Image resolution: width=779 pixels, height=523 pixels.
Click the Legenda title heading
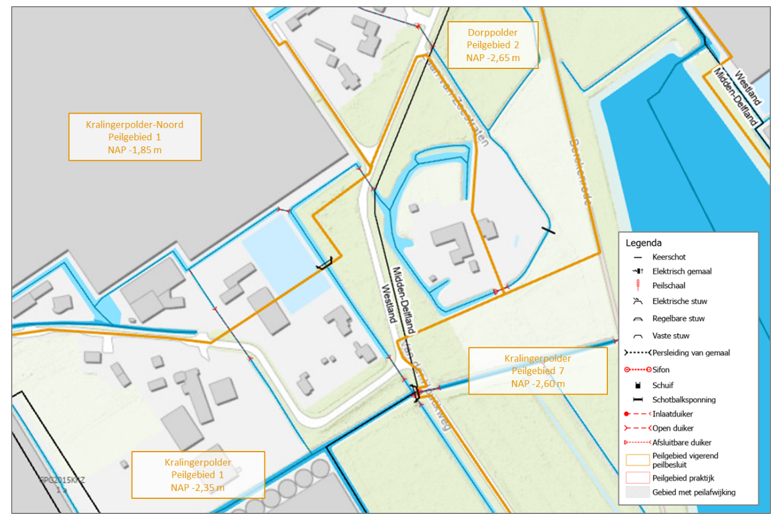(645, 242)
